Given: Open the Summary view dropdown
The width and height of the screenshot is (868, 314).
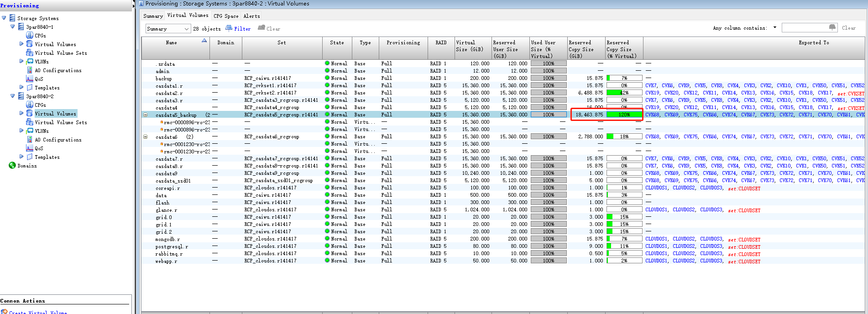Looking at the screenshot, I should 186,29.
